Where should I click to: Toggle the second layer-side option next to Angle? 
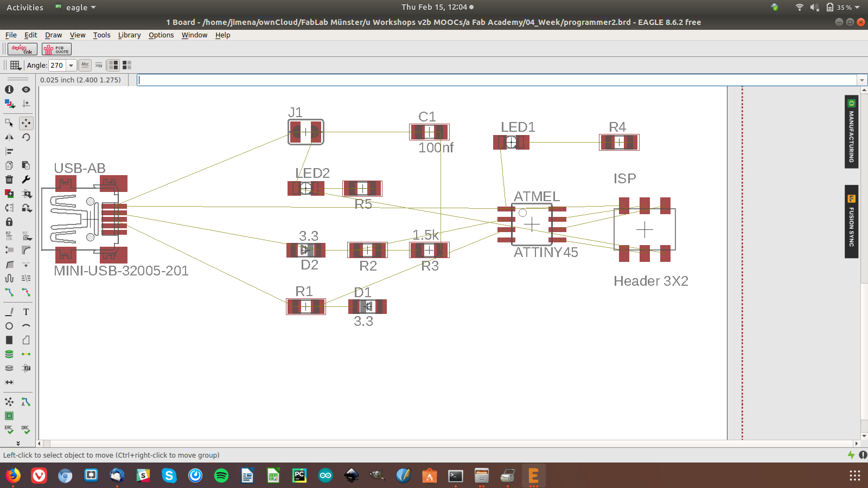pos(127,65)
